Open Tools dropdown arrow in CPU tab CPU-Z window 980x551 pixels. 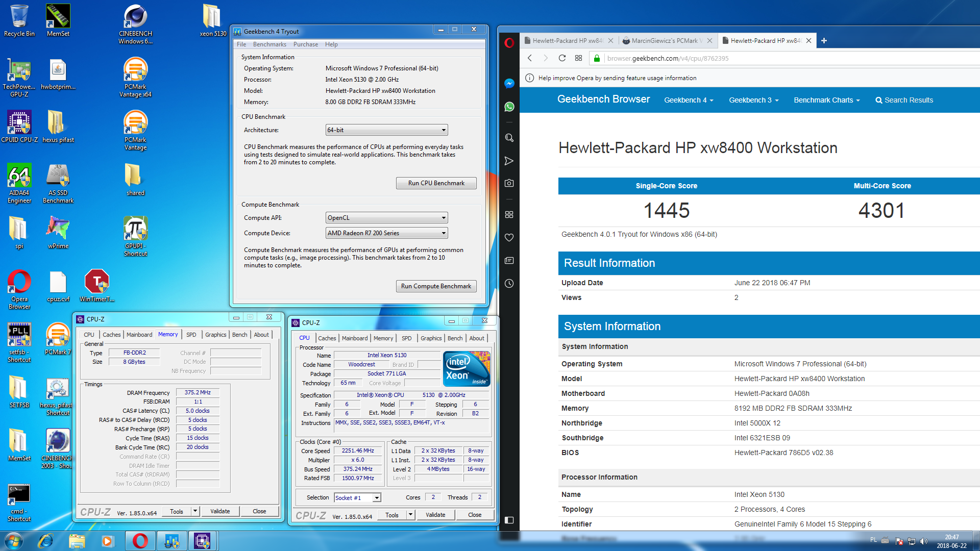410,515
